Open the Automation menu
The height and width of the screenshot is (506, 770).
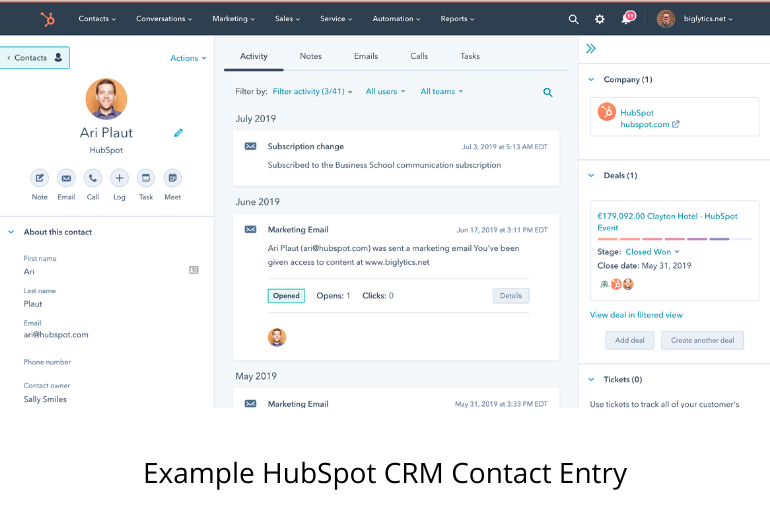click(396, 19)
